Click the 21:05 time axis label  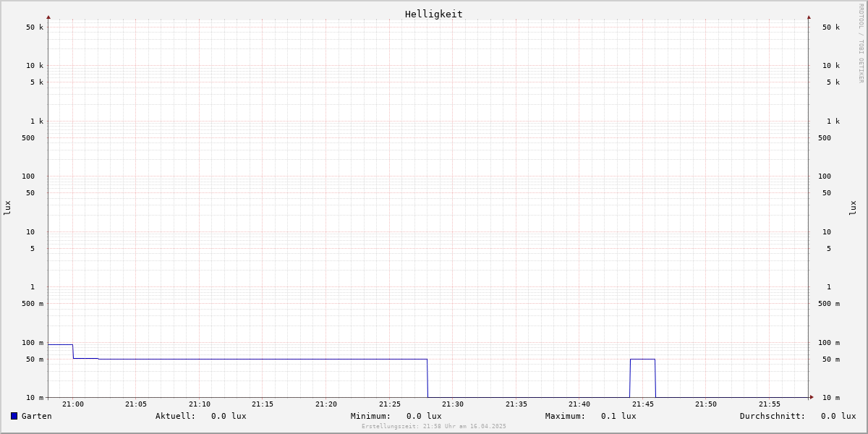point(136,404)
